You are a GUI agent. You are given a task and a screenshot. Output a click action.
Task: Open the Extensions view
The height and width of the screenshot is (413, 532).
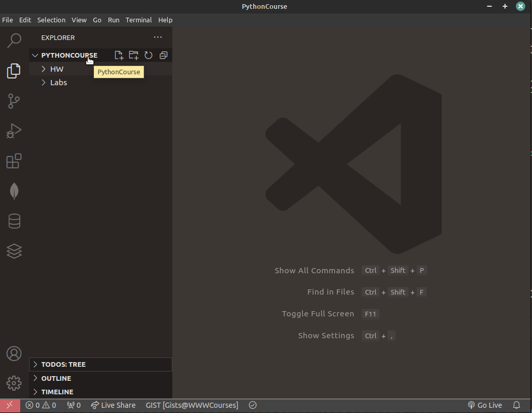14,161
